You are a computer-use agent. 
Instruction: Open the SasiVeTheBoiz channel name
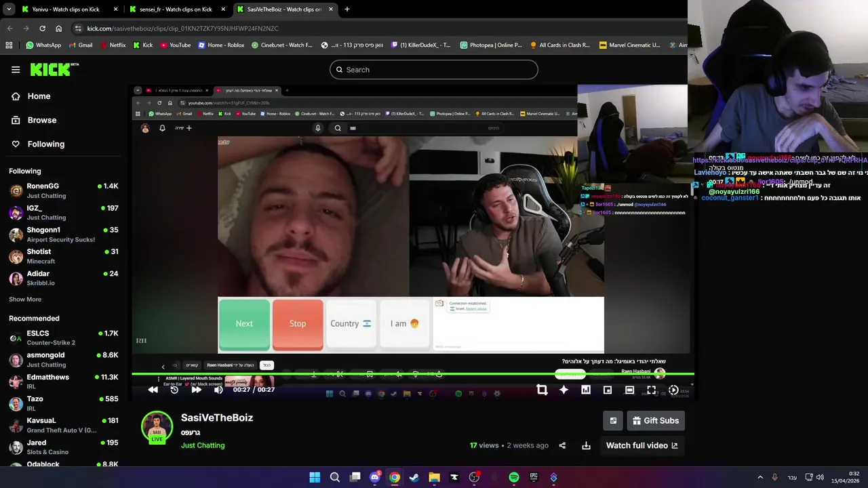click(x=217, y=418)
